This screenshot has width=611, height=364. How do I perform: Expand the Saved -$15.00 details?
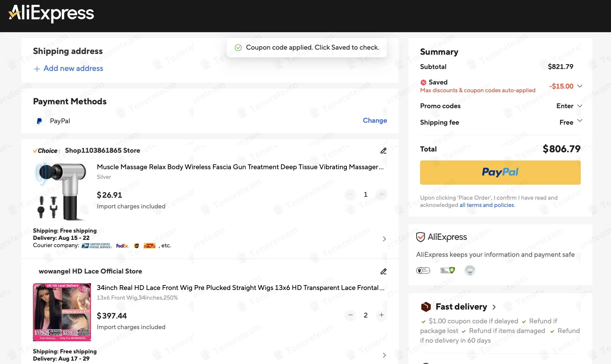[580, 86]
